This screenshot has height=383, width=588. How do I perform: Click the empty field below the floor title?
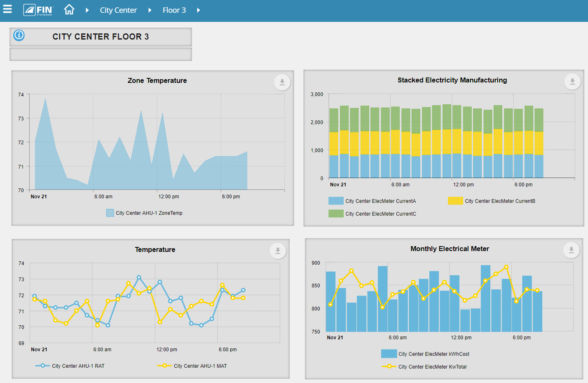click(101, 54)
